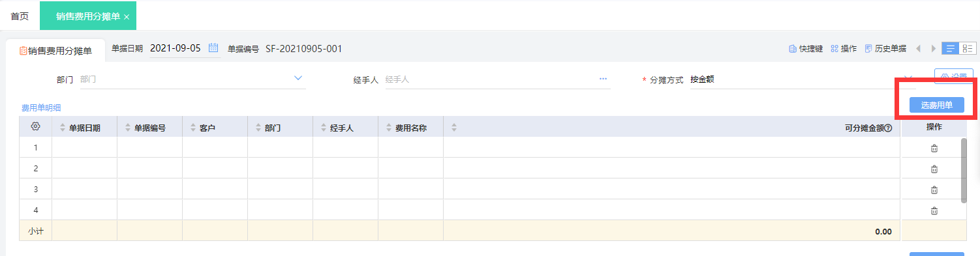Delete row 3 with the trash icon
Viewport: 980px width, 256px height.
(934, 190)
